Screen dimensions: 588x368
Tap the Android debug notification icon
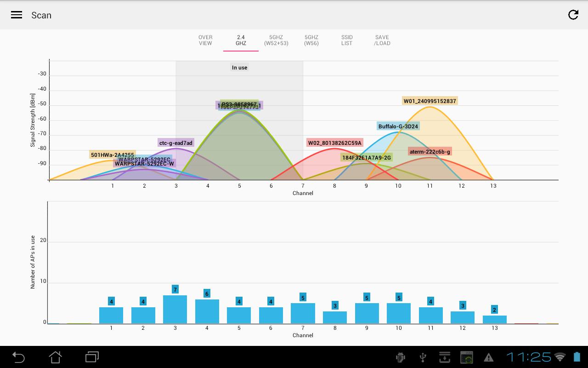400,357
